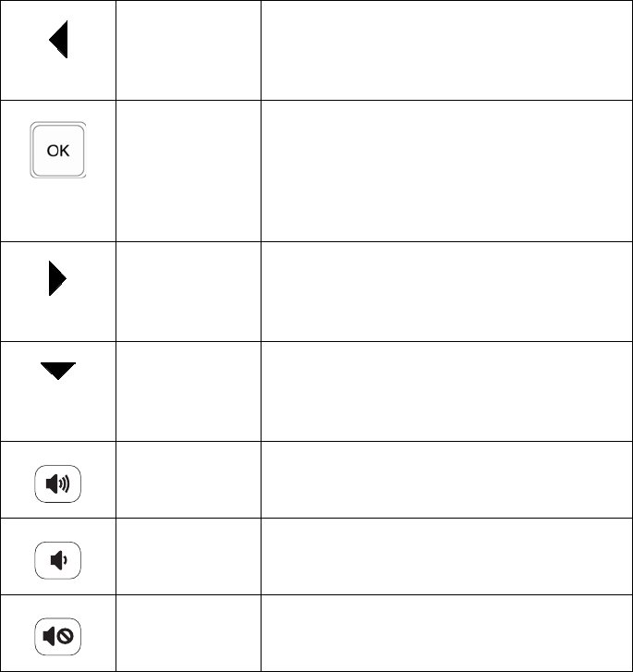This screenshot has height=672, width=633.
Task: Select the empty middle cell beside the left arrow
Action: coord(189,51)
